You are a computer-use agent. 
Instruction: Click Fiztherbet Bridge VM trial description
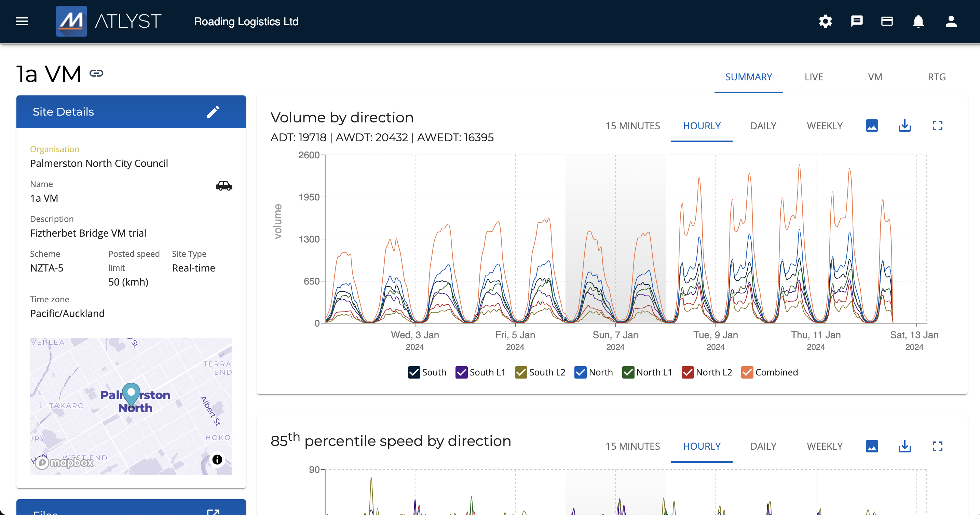[x=88, y=233]
